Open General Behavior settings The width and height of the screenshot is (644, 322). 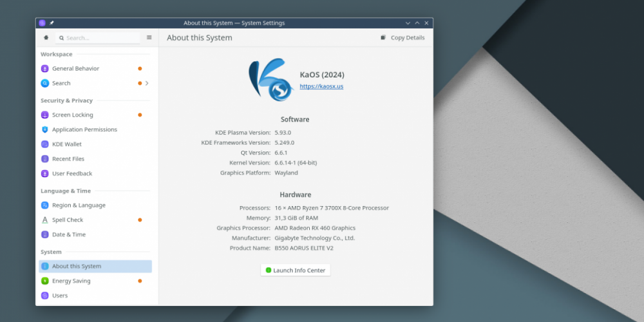[x=95, y=69]
